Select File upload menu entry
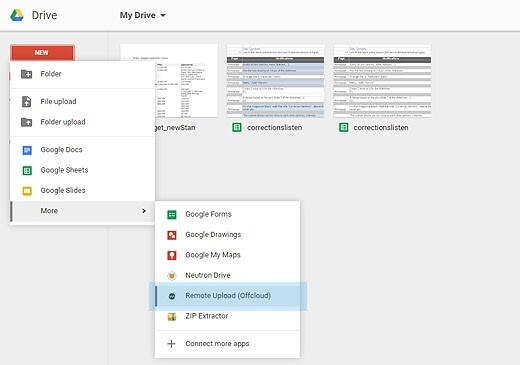 pyautogui.click(x=83, y=101)
